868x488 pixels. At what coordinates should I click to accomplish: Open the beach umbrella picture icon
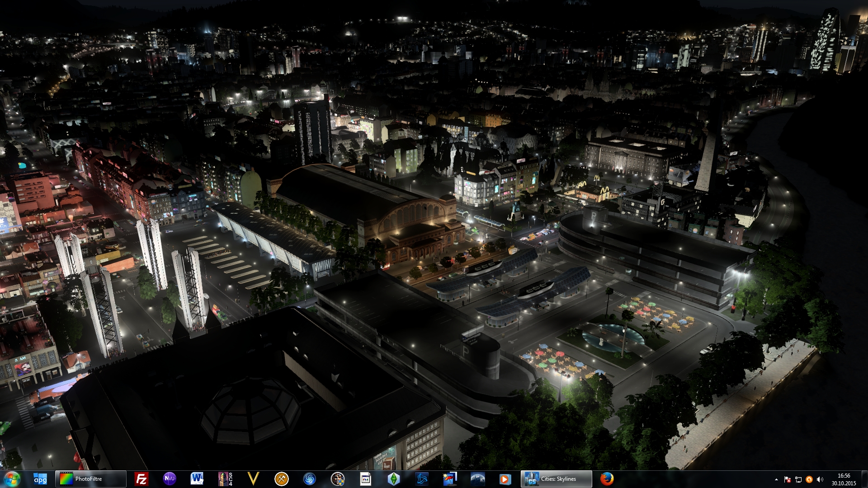coord(450,479)
